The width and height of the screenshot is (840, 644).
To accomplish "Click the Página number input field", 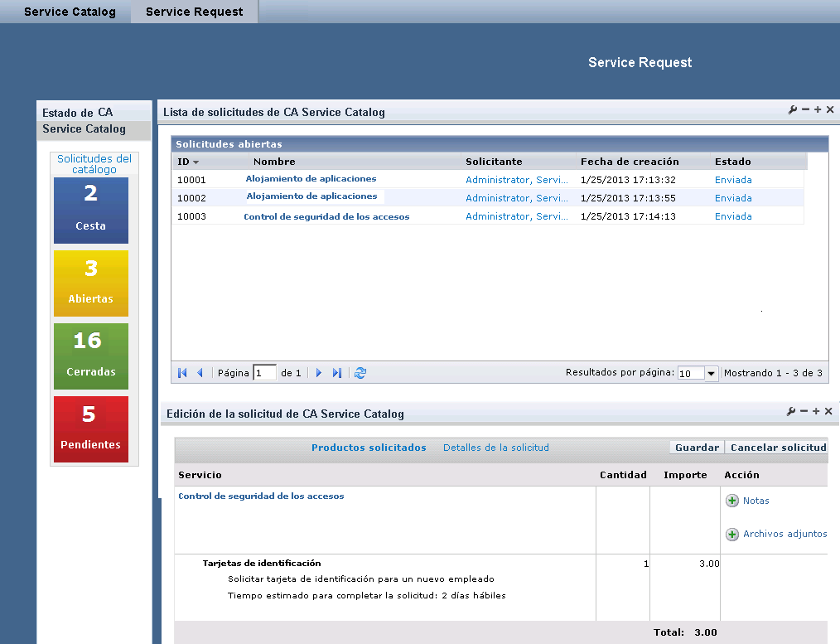I will point(264,374).
